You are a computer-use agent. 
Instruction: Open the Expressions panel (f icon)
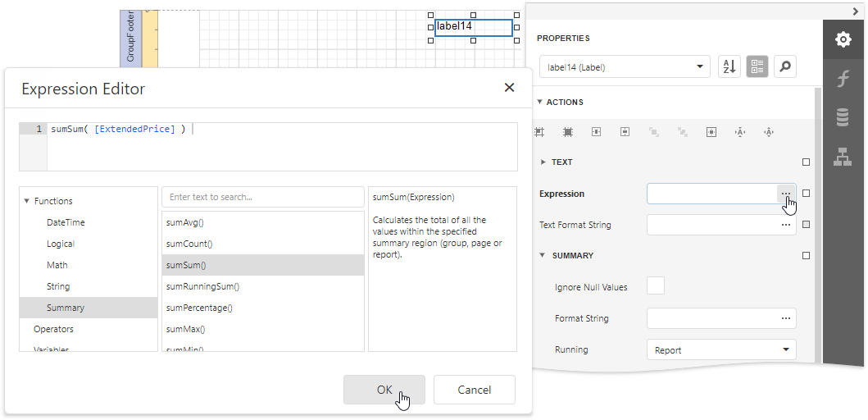click(x=843, y=79)
